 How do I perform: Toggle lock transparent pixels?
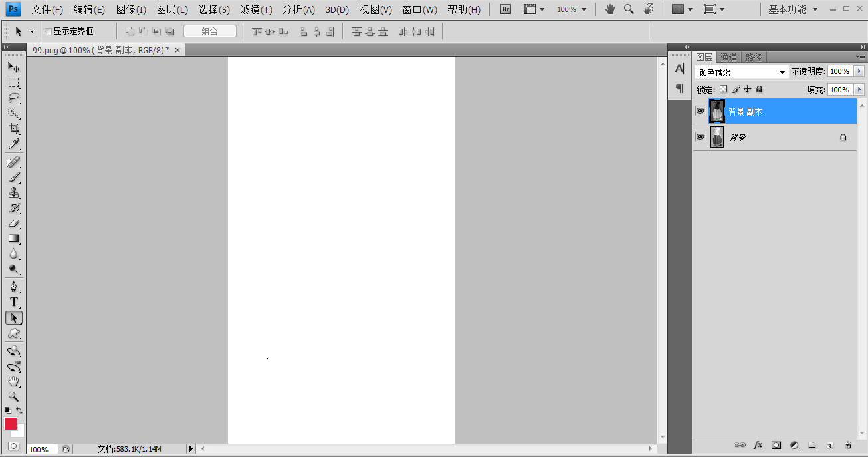pos(723,89)
